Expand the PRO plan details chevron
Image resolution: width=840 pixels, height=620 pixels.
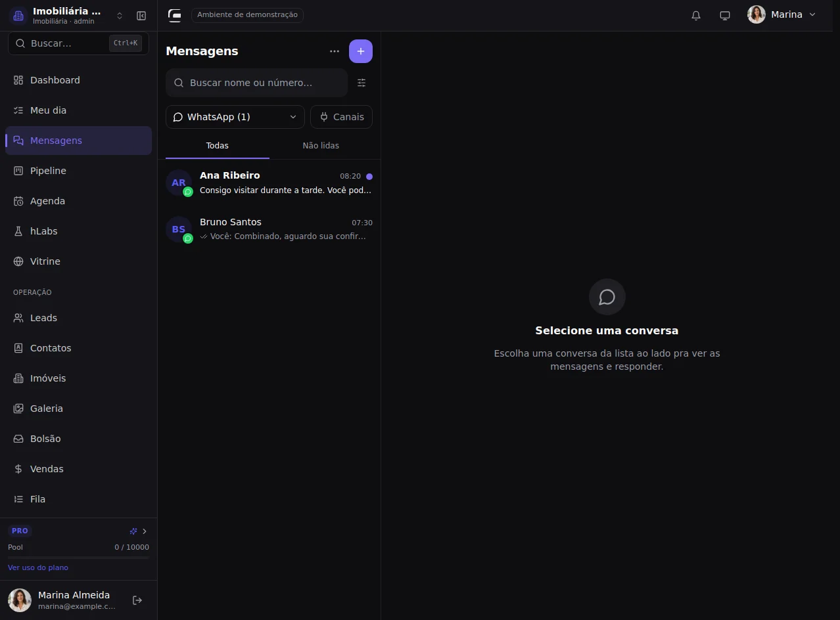pyautogui.click(x=145, y=531)
